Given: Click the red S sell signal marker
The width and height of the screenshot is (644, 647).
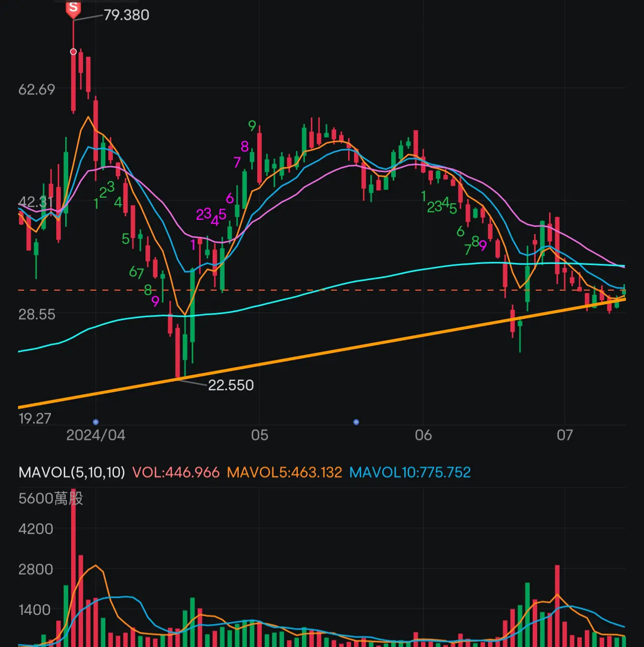Looking at the screenshot, I should [x=73, y=9].
